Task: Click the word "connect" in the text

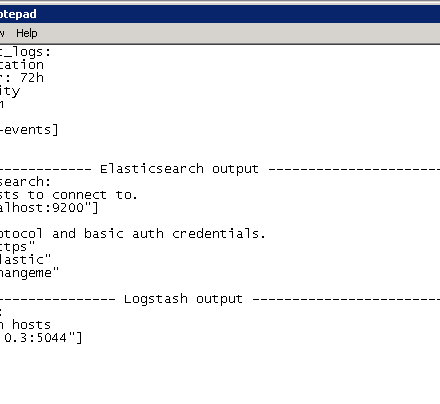Action: point(79,195)
